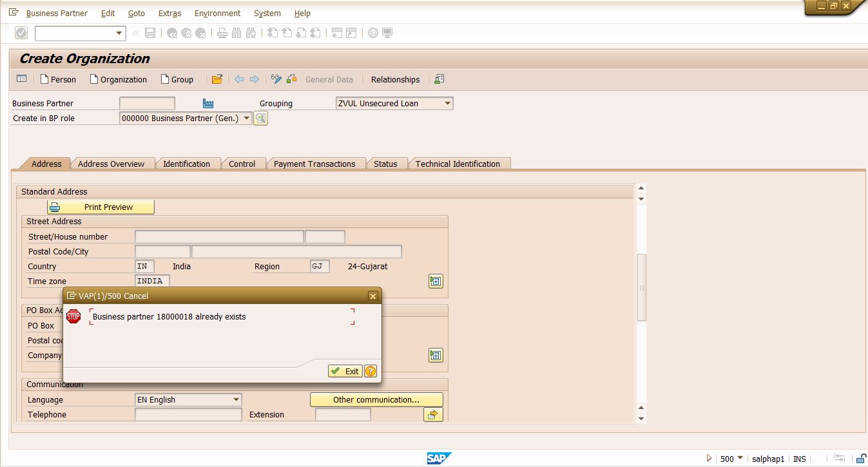The width and height of the screenshot is (868, 467).
Task: Click the vertical scrollbar of address panel
Action: tap(641, 287)
